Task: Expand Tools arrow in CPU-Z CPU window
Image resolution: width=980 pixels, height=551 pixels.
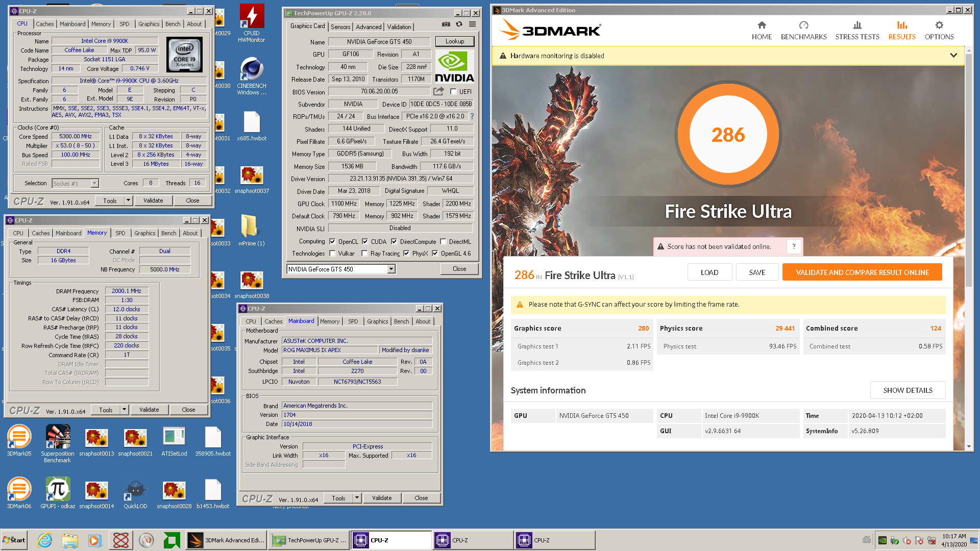Action: pyautogui.click(x=129, y=201)
